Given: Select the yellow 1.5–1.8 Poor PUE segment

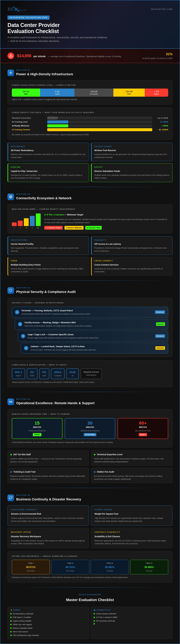Looking at the screenshot, I should (129, 92).
